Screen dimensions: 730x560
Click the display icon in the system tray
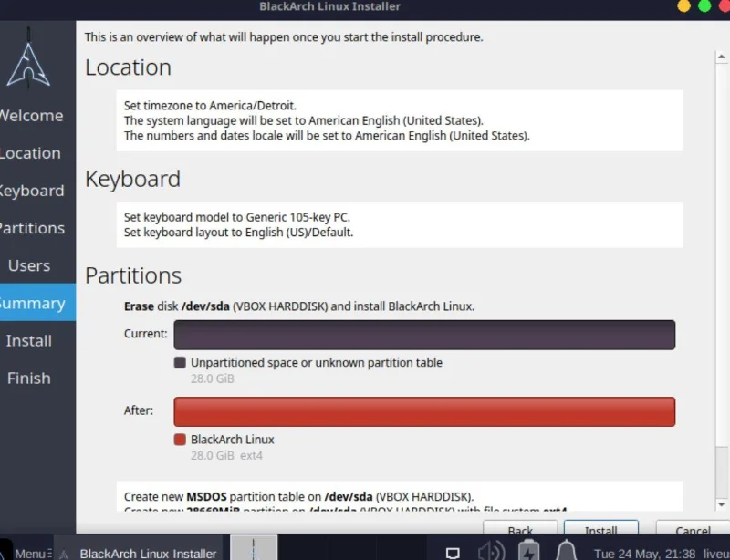tap(453, 553)
